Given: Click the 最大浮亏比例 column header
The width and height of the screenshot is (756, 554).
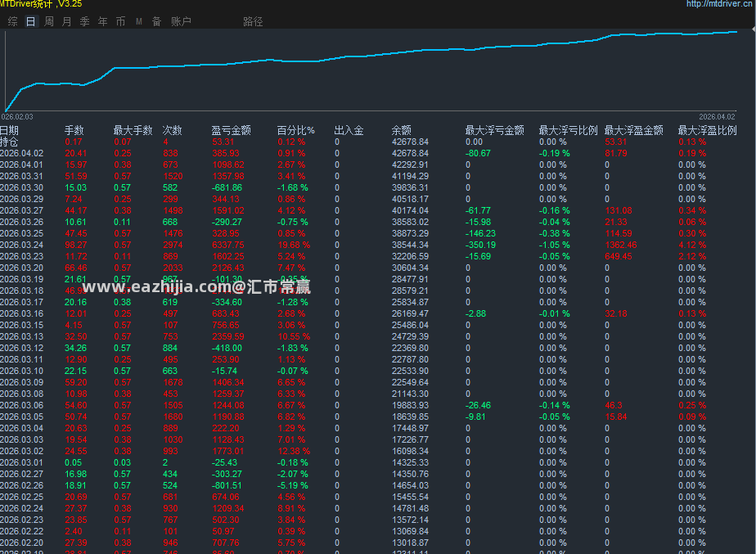Looking at the screenshot, I should point(569,130).
